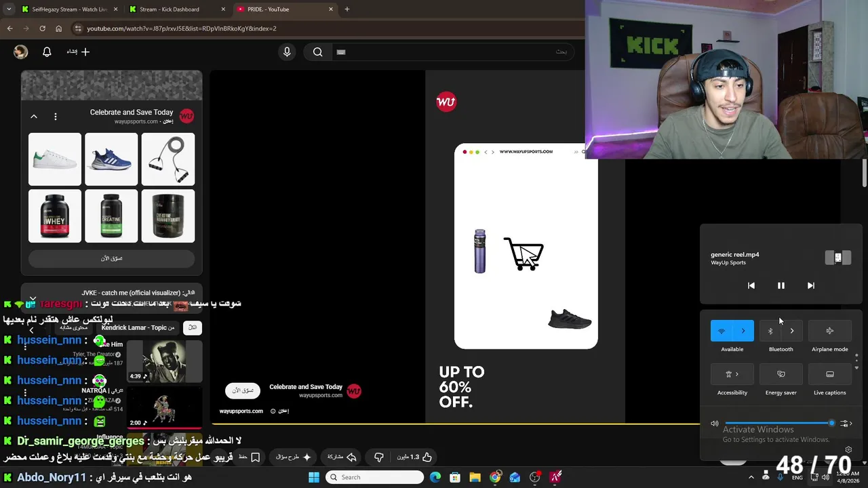Open File Explorer from taskbar
The image size is (868, 488).
coord(475,477)
